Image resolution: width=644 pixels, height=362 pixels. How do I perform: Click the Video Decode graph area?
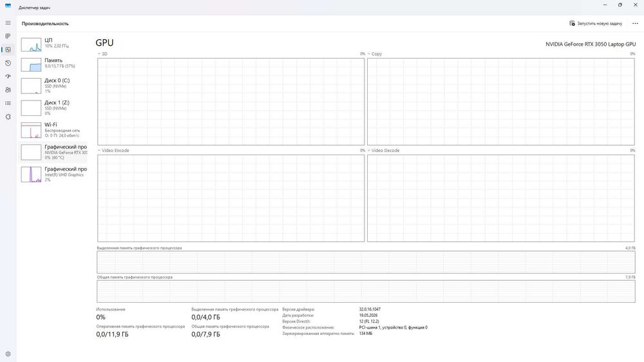click(500, 198)
